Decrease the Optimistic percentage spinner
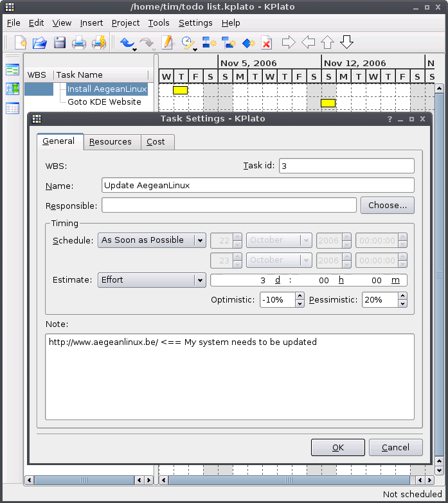448x503 pixels. pyautogui.click(x=300, y=303)
